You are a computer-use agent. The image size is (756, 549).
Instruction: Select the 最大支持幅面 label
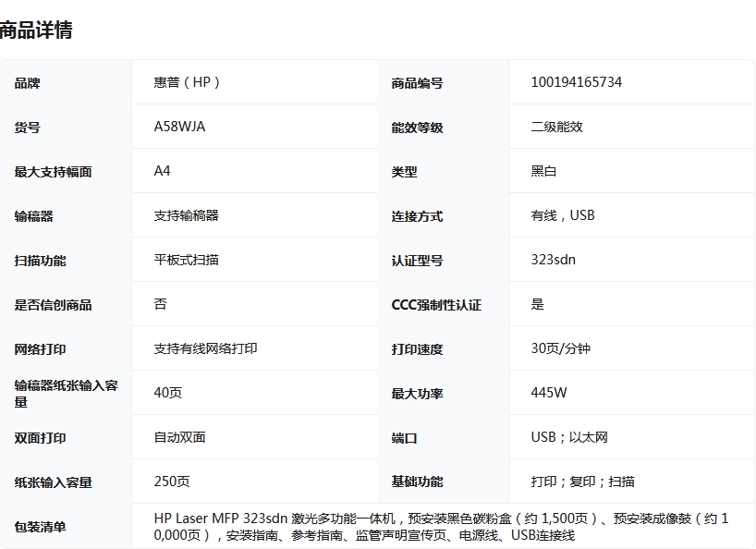coord(53,172)
